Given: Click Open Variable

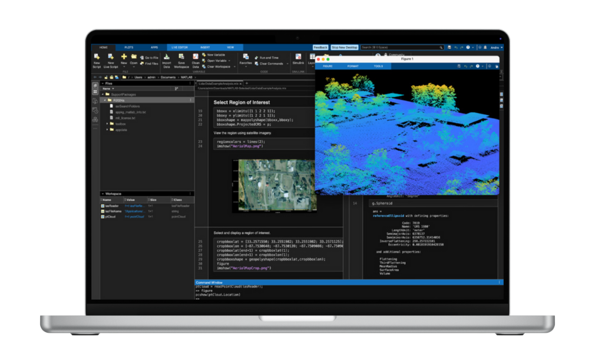Looking at the screenshot, I should pos(215,60).
